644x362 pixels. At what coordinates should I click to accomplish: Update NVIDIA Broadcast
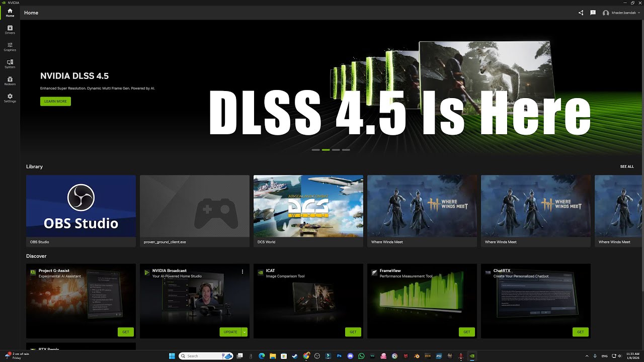pyautogui.click(x=230, y=332)
